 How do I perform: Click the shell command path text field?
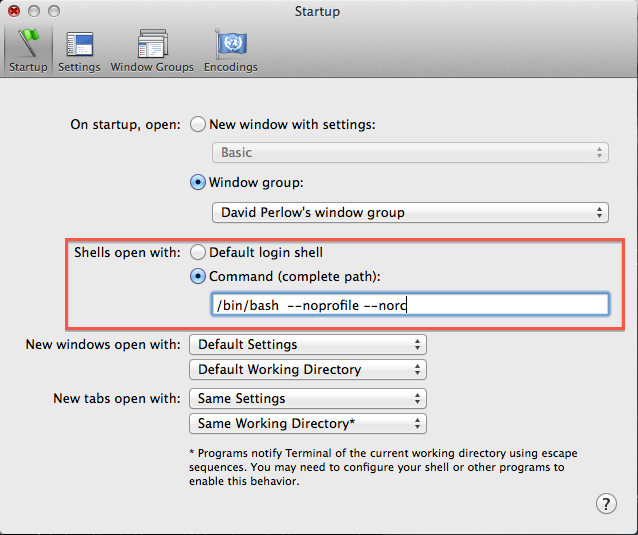(410, 305)
